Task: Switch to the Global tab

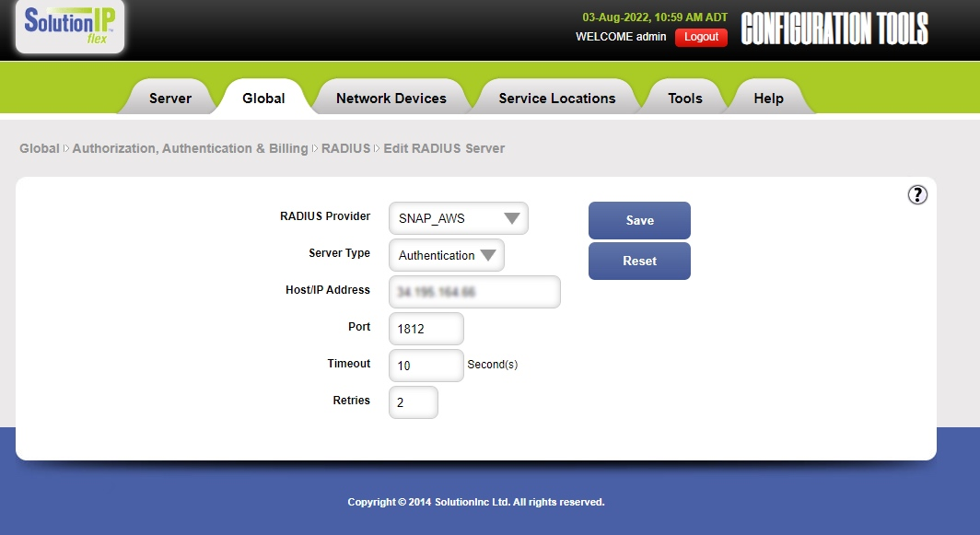Action: click(x=263, y=99)
